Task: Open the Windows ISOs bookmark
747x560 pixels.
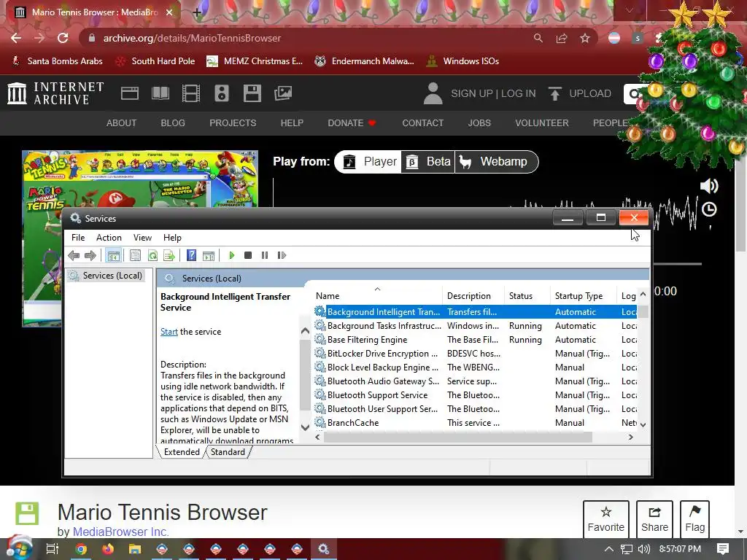Action: (x=462, y=61)
